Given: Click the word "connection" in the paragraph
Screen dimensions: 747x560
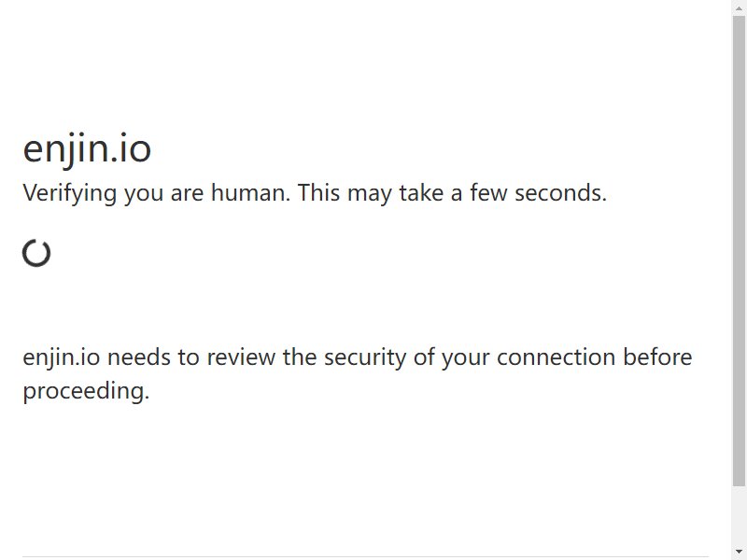Looking at the screenshot, I should [x=557, y=357].
